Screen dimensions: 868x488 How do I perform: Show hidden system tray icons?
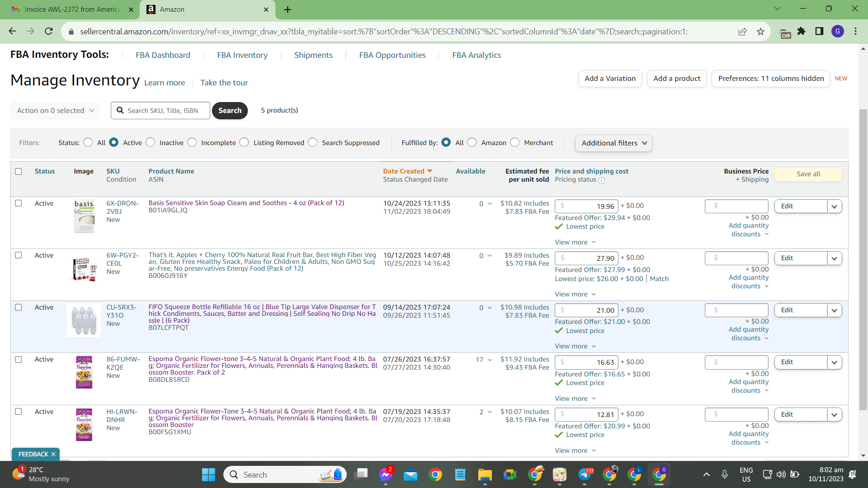click(707, 474)
